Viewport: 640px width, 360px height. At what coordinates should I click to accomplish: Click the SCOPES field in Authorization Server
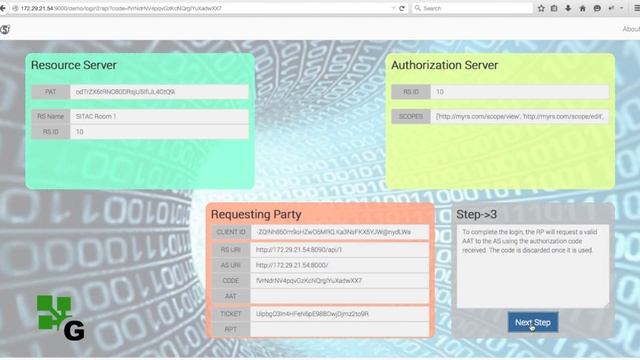click(x=520, y=116)
